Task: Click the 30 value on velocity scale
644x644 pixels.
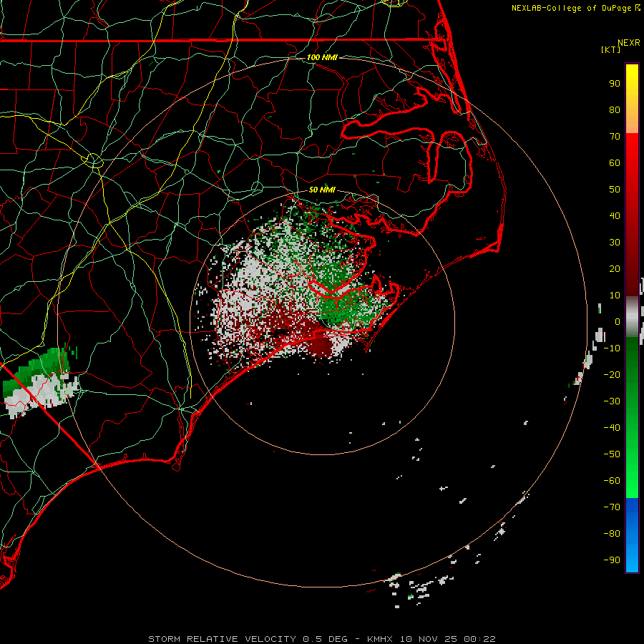Action: [615, 243]
